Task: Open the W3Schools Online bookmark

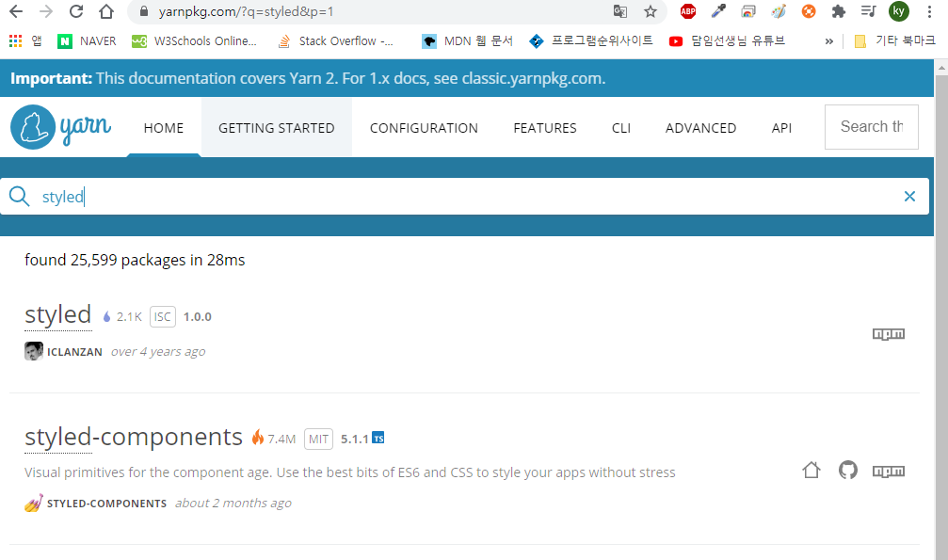Action: pos(194,41)
